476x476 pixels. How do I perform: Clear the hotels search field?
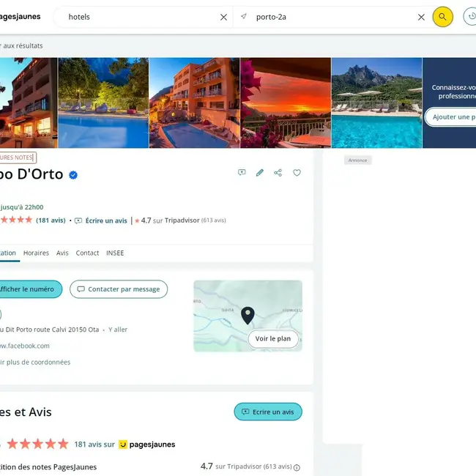pyautogui.click(x=223, y=18)
